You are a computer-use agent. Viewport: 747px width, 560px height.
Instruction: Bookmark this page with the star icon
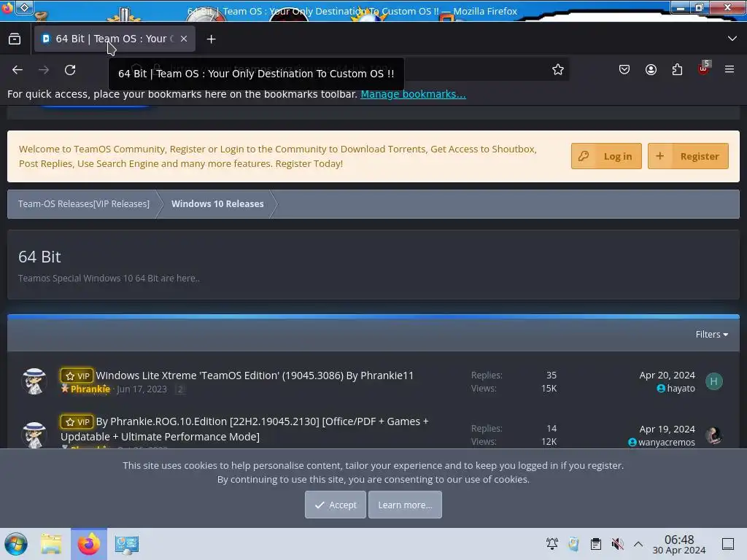558,69
